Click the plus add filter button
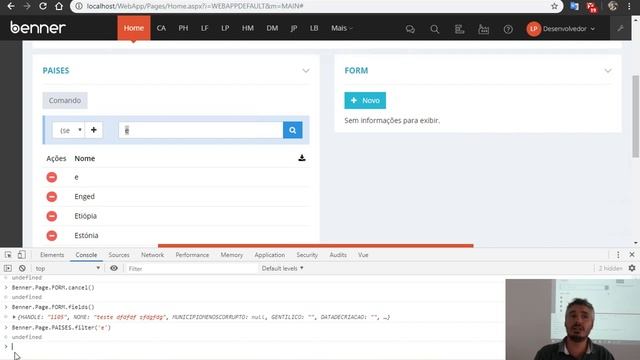Screen dimensions: 640x360 click(94, 130)
